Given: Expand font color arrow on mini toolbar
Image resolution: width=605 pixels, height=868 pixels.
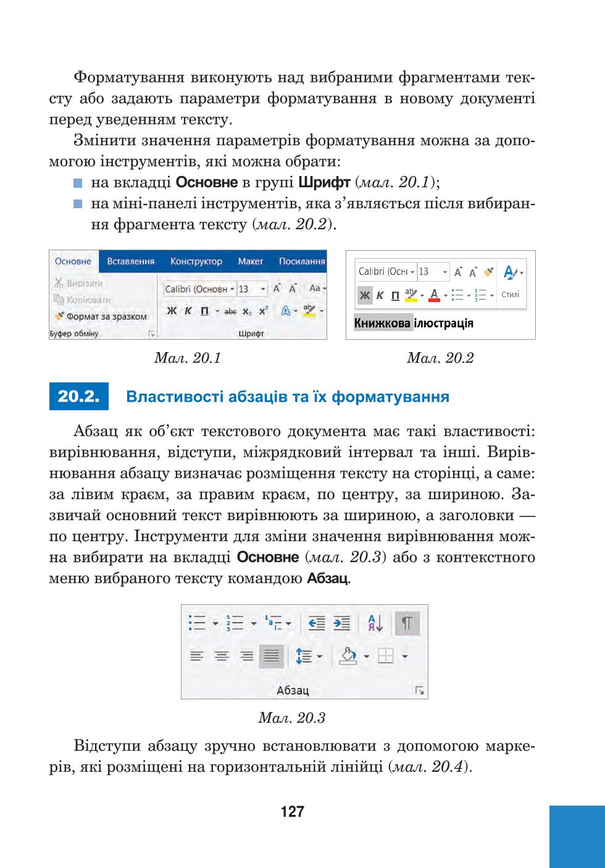Looking at the screenshot, I should point(444,295).
